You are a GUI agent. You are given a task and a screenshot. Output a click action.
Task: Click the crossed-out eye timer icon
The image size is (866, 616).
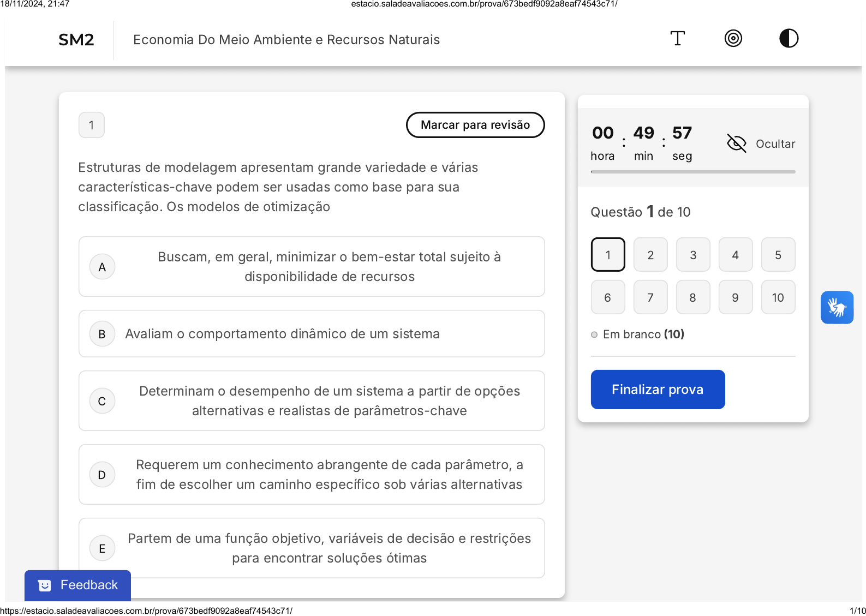point(736,143)
